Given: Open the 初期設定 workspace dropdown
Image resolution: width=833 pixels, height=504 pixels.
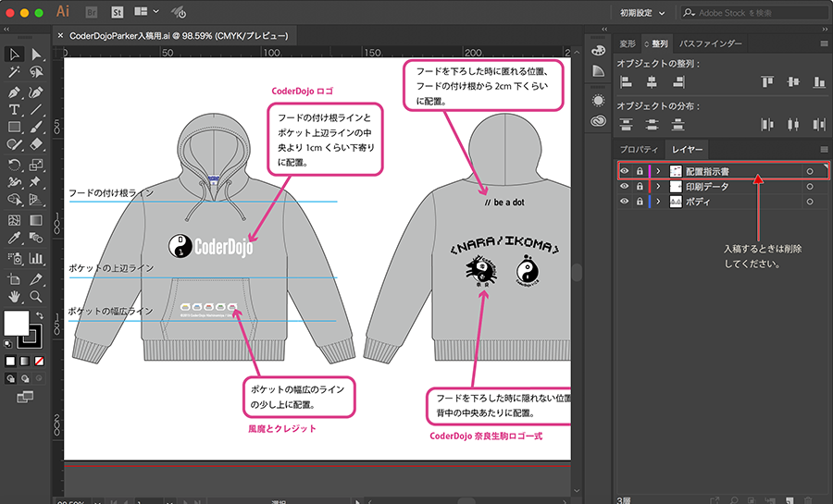Looking at the screenshot, I should click(x=642, y=12).
